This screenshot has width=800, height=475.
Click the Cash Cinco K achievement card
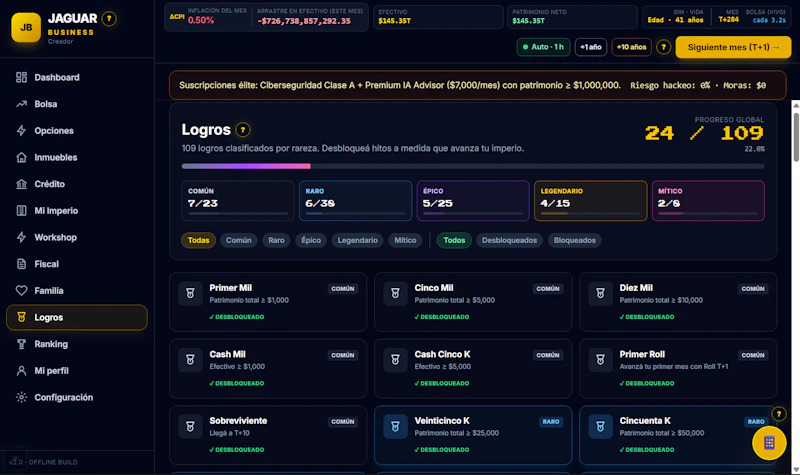(473, 368)
